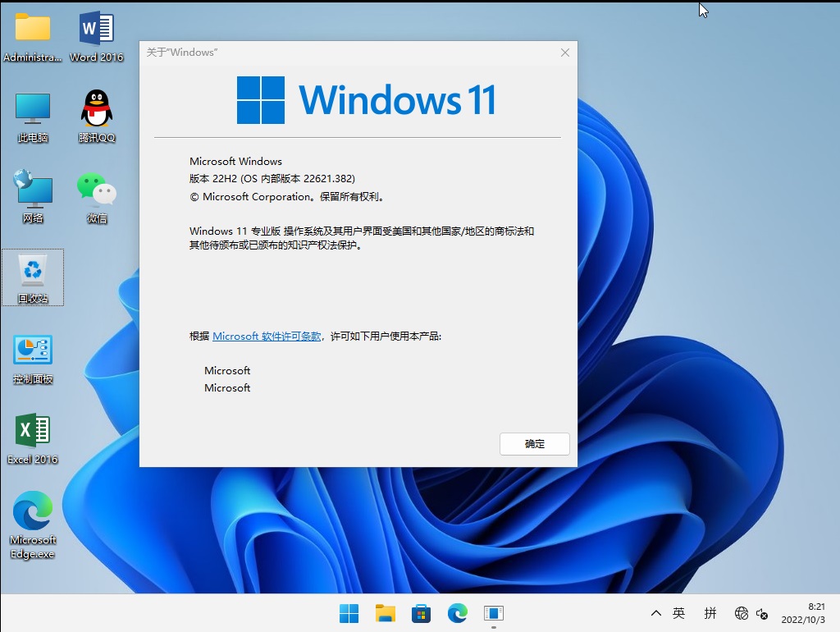Open Microsoft 软件许可条款 link
This screenshot has height=632, width=840.
(267, 336)
